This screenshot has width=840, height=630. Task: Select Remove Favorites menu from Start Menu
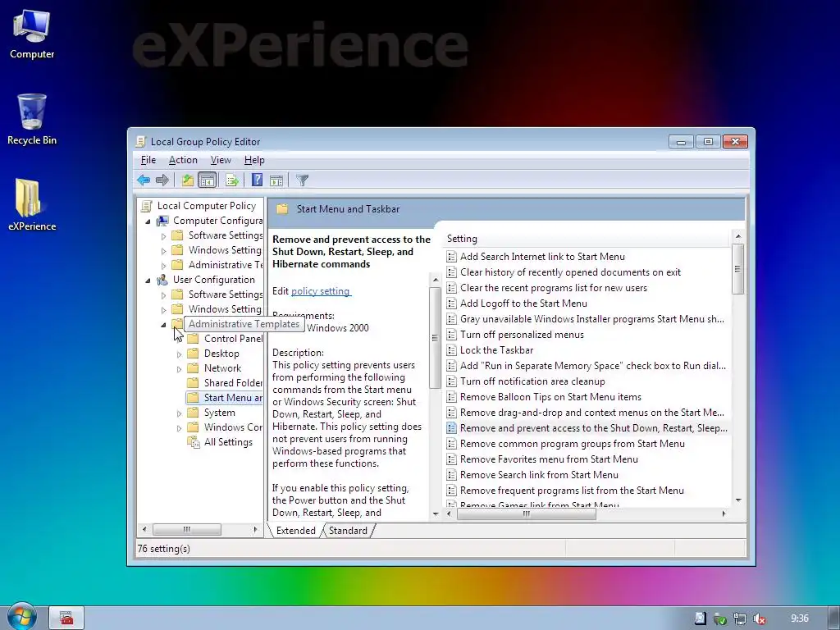(549, 459)
